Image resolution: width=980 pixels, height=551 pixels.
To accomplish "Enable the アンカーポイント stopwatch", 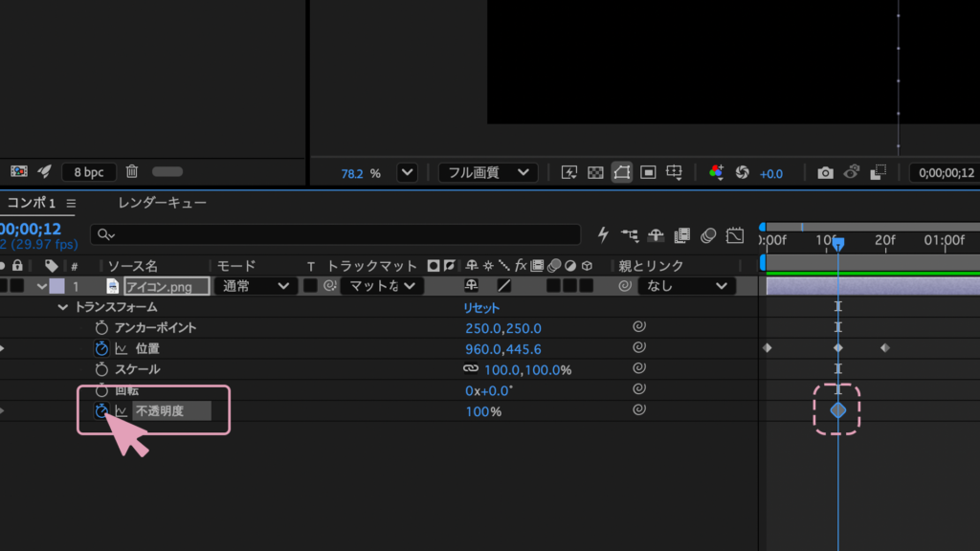I will pyautogui.click(x=101, y=328).
